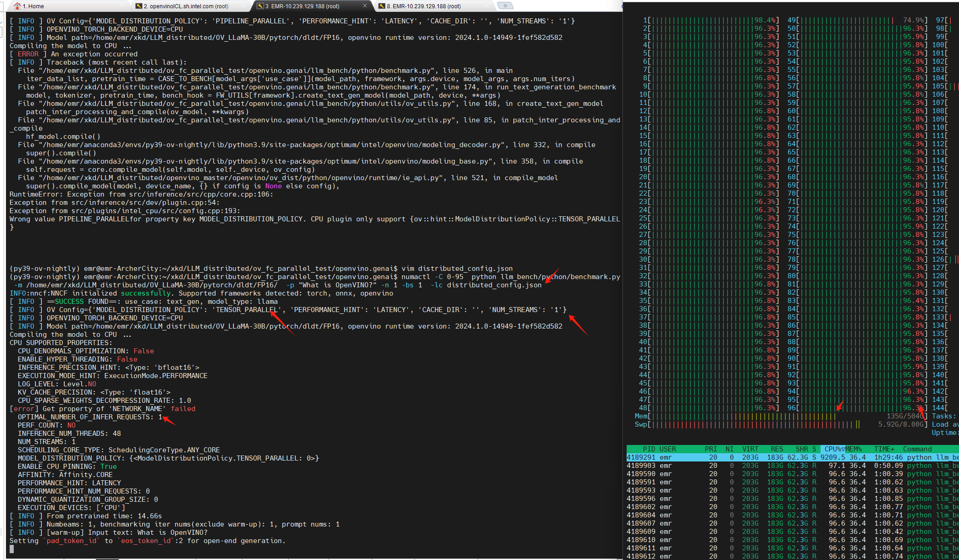Select htop process row PID 4189609

point(793,532)
